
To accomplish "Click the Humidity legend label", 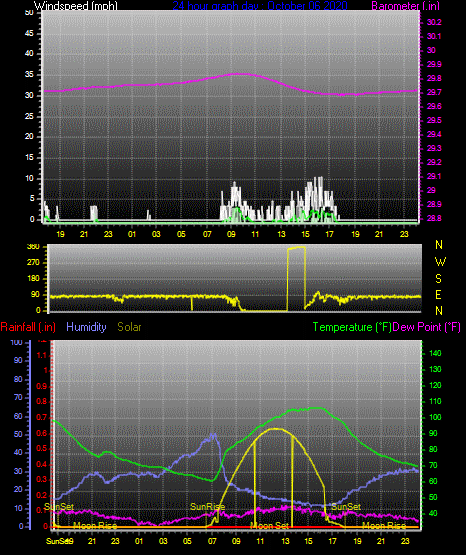I will 86,327.
